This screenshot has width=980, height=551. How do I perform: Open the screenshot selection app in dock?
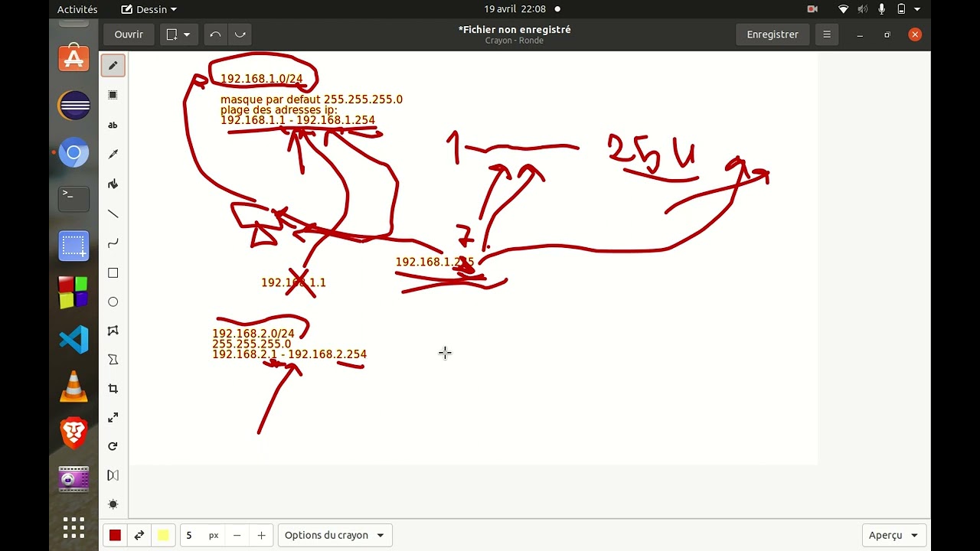73,246
